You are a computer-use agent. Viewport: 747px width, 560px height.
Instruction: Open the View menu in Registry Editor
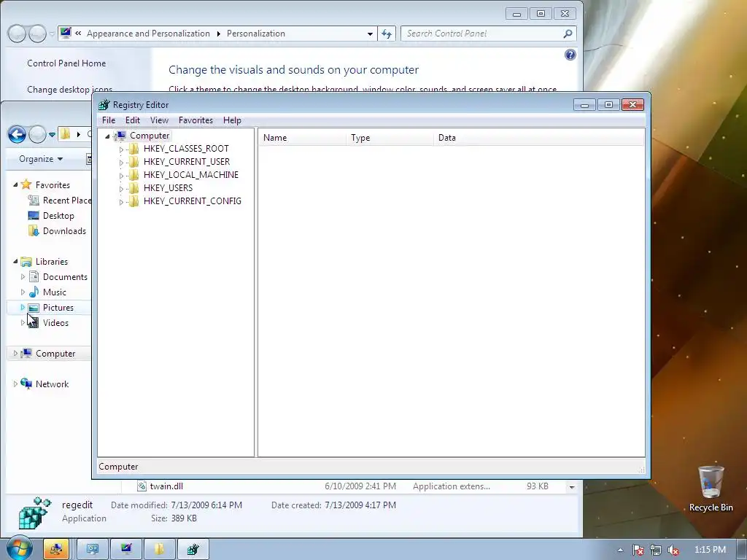click(160, 120)
